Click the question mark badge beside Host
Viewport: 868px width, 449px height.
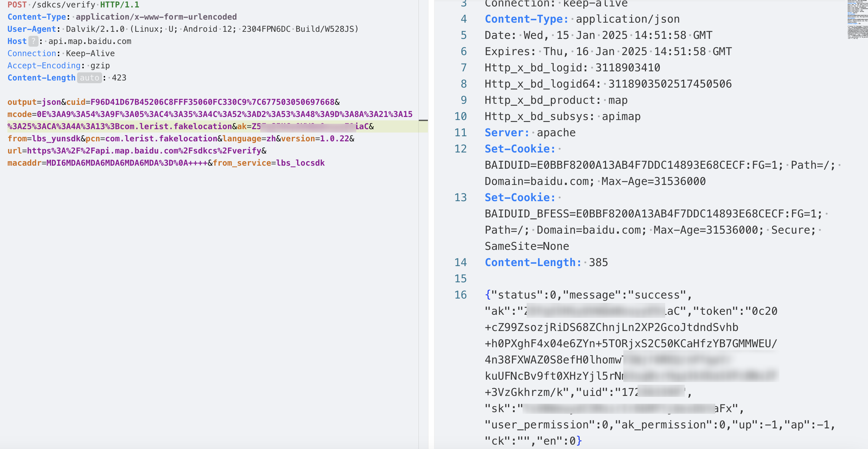point(33,41)
